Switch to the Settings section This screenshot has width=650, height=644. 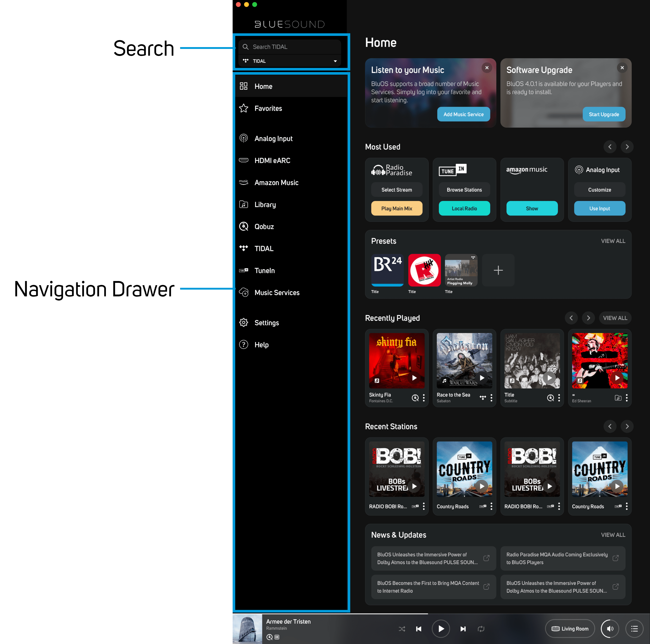click(267, 322)
